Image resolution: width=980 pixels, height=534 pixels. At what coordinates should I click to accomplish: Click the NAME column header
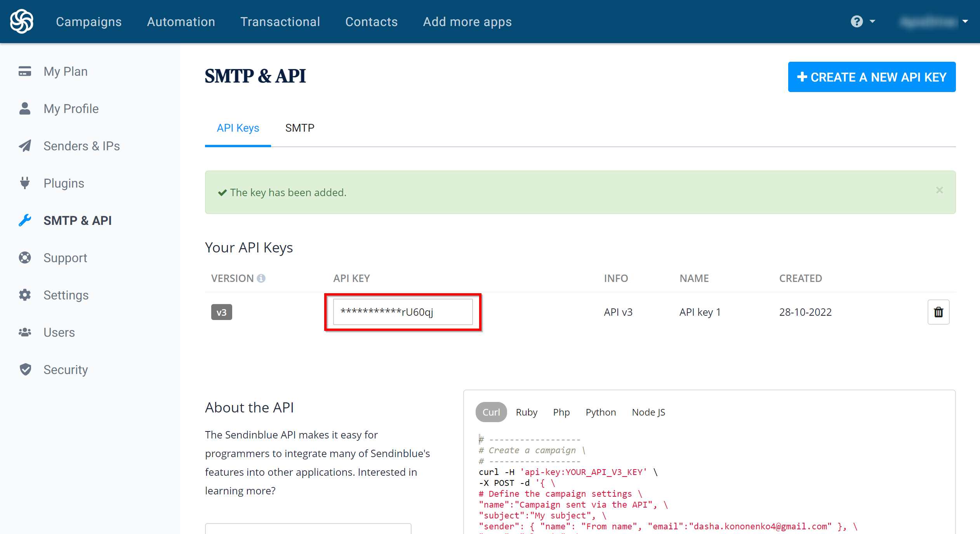694,278
